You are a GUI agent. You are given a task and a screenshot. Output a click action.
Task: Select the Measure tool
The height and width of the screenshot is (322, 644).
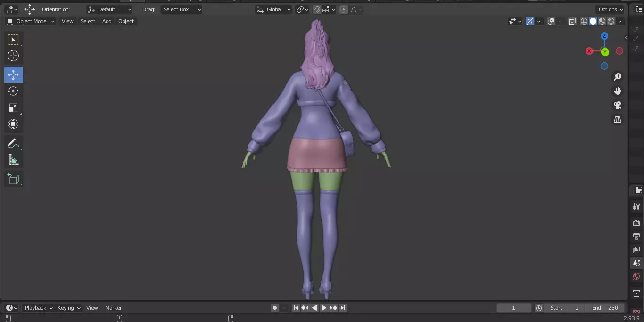[13, 160]
